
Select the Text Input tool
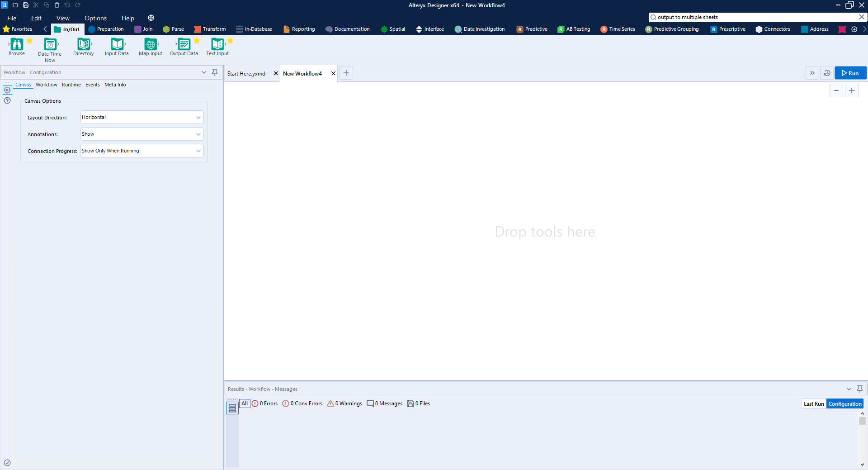click(x=217, y=47)
